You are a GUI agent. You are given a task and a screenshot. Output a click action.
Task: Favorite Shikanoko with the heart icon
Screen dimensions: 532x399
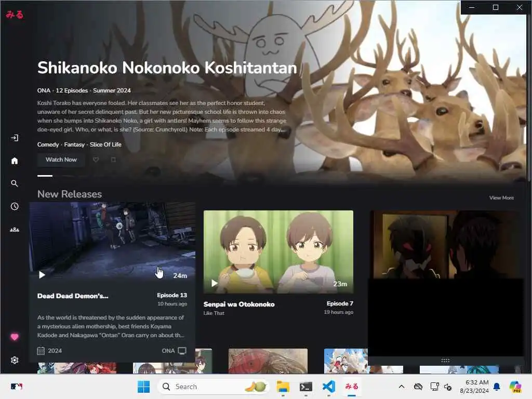[x=96, y=159]
